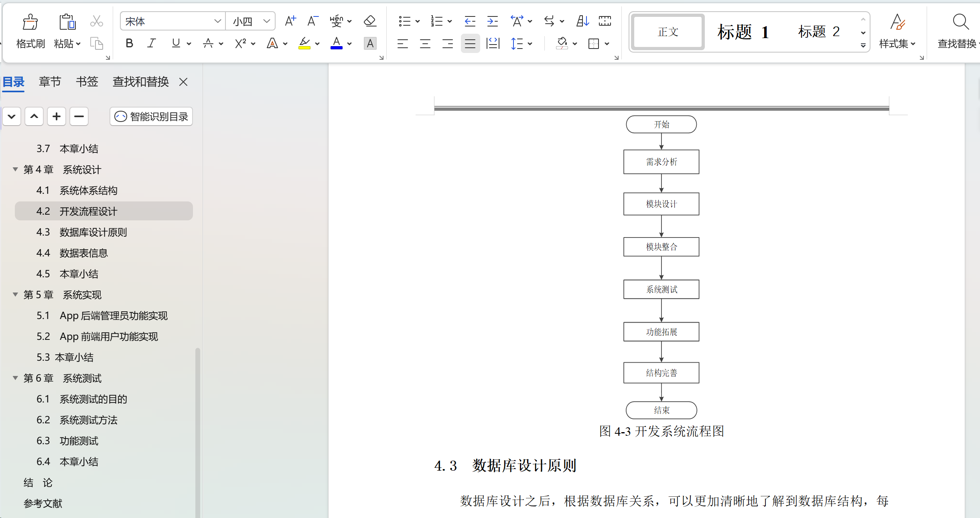Image resolution: width=980 pixels, height=518 pixels.
Task: Click the decrease indent icon
Action: 470,21
